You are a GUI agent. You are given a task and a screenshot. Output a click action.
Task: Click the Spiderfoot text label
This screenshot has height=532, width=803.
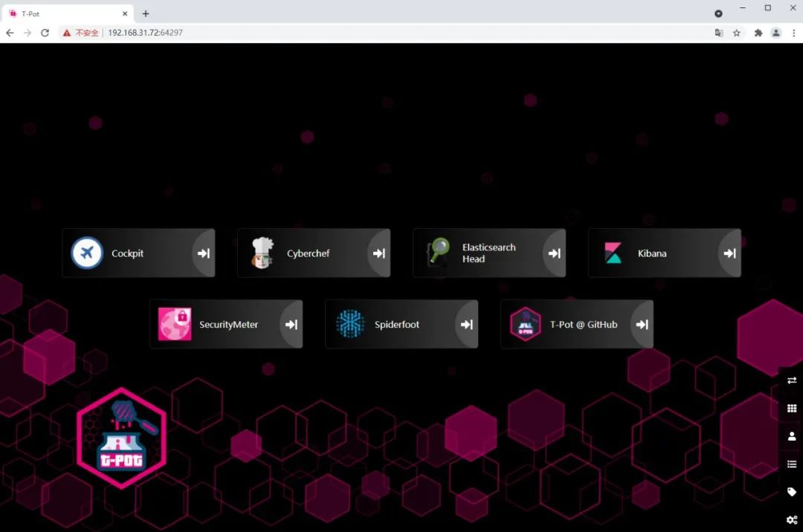tap(397, 324)
